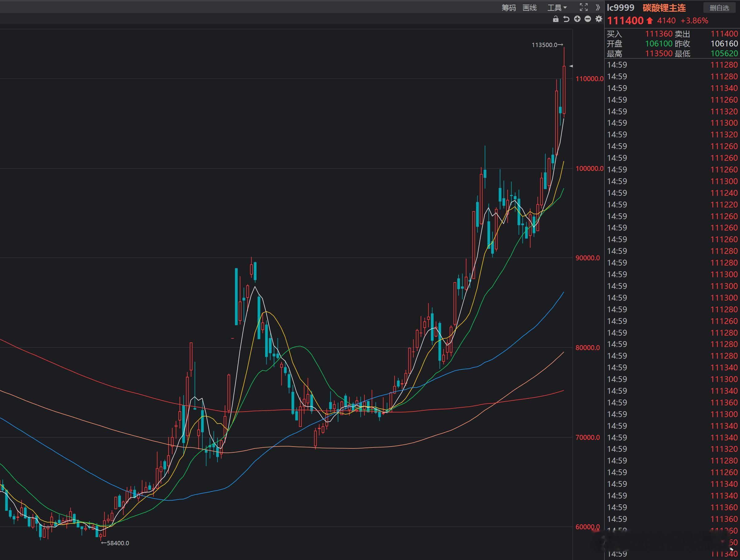
Task: Click the lock icon above chart
Action: click(555, 19)
